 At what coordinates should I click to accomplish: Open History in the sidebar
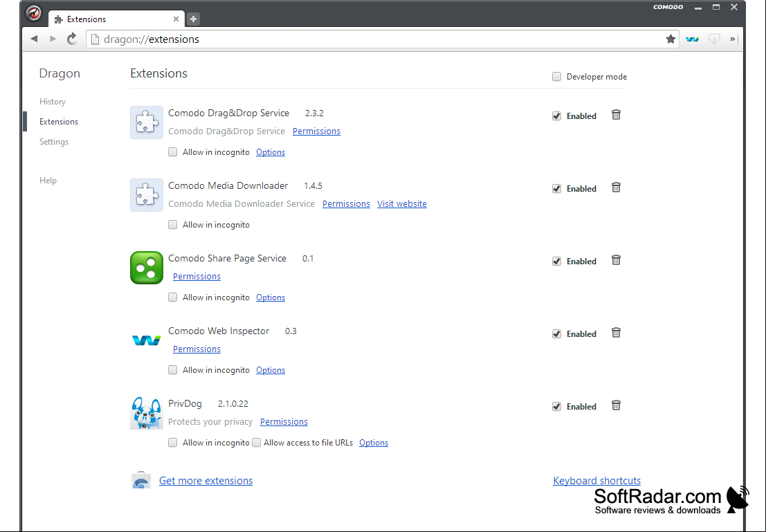(53, 102)
